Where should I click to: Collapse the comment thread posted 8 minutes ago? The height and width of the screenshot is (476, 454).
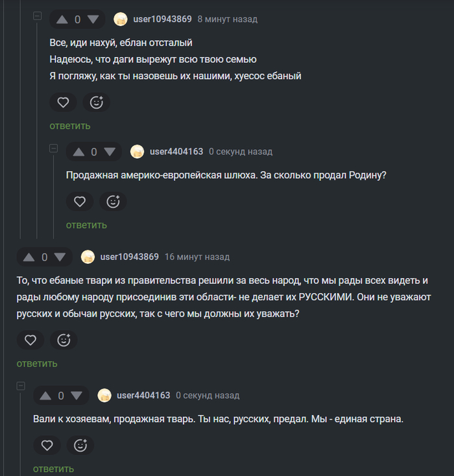38,16
